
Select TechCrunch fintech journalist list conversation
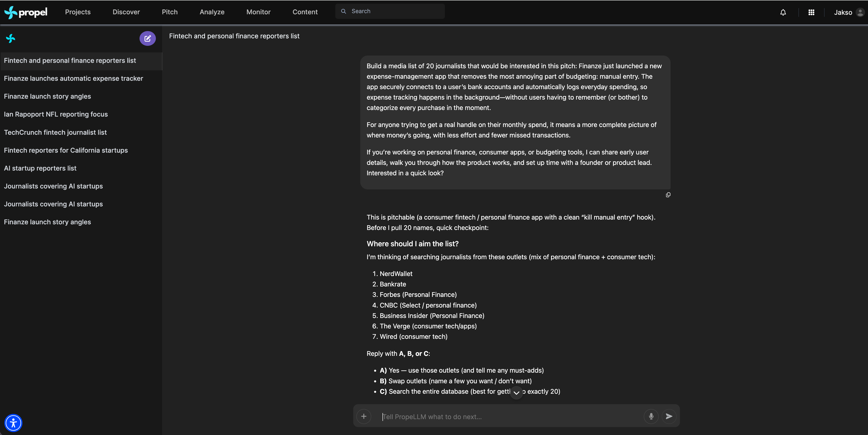point(55,132)
